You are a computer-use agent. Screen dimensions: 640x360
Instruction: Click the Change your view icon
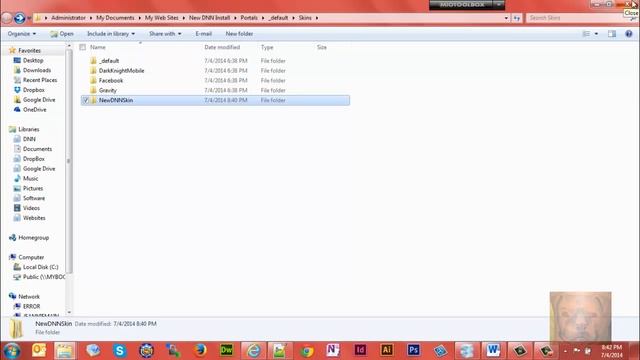click(x=586, y=34)
